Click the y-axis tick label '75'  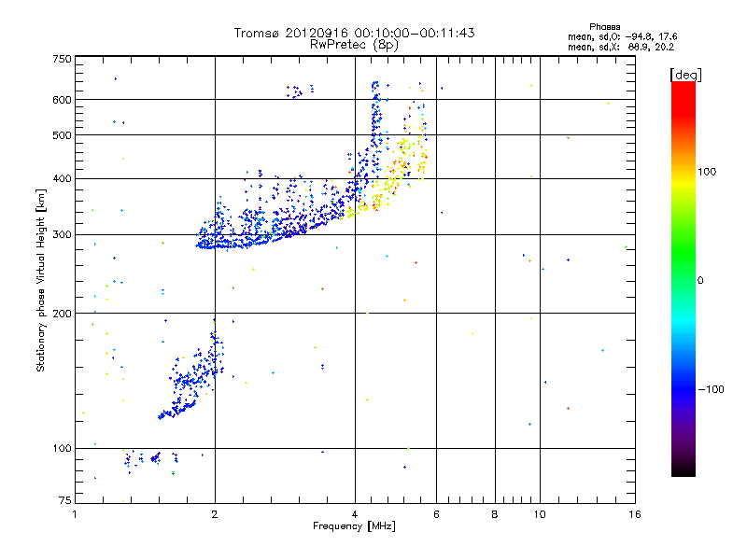pyautogui.click(x=65, y=500)
